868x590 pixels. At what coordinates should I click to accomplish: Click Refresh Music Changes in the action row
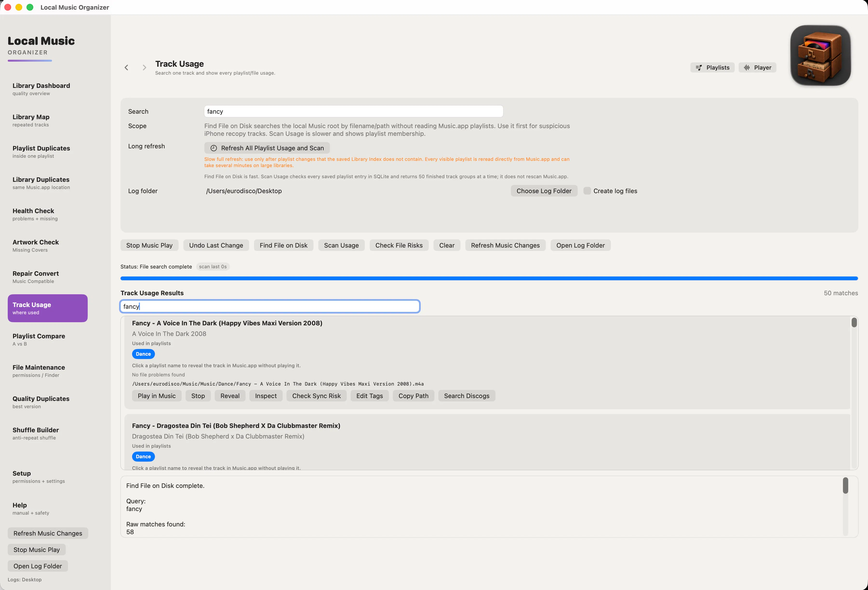click(x=505, y=245)
